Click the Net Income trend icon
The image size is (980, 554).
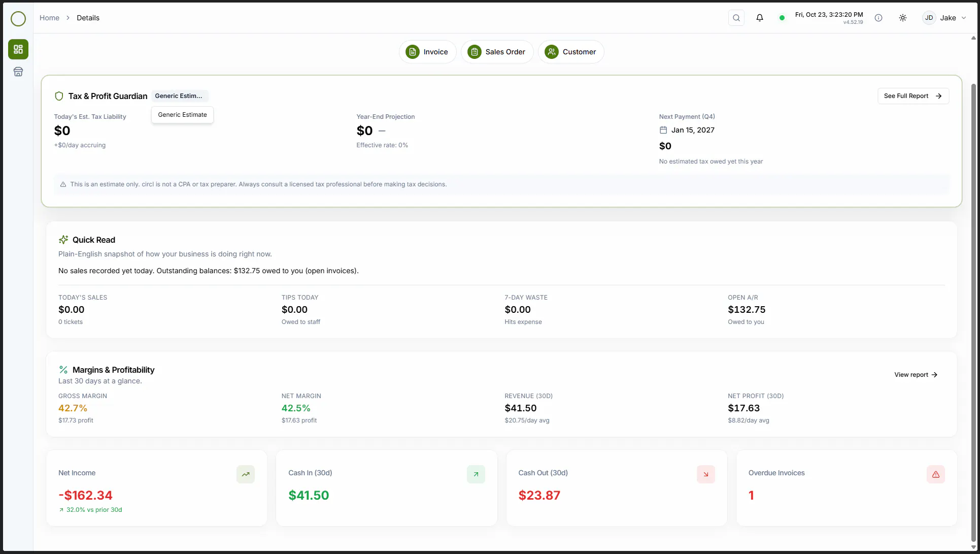(246, 474)
